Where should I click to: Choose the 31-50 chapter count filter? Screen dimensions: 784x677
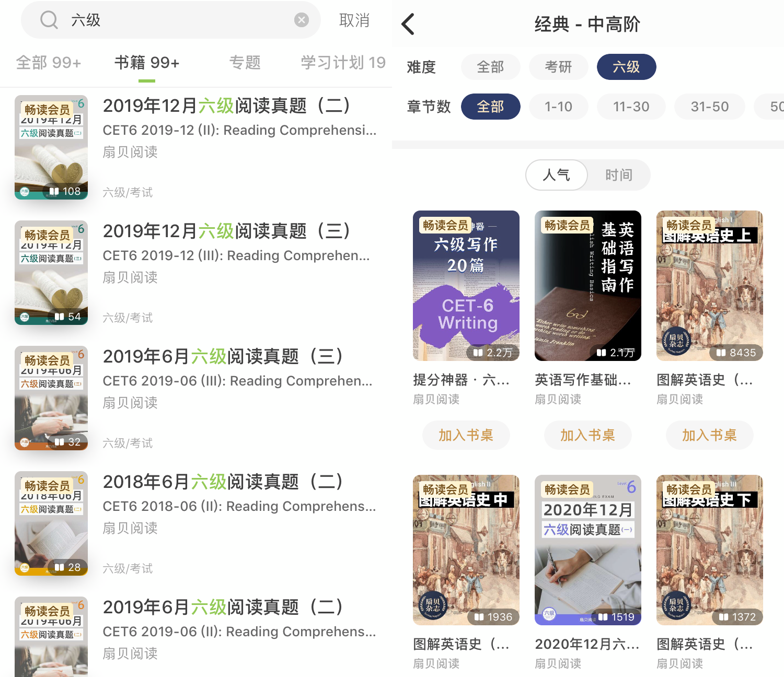click(710, 107)
